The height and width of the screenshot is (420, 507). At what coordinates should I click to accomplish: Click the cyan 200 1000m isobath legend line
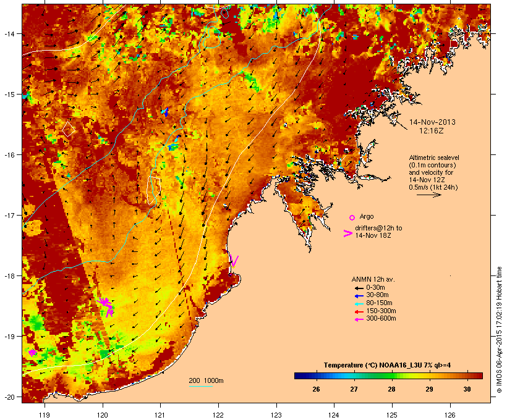(x=201, y=386)
